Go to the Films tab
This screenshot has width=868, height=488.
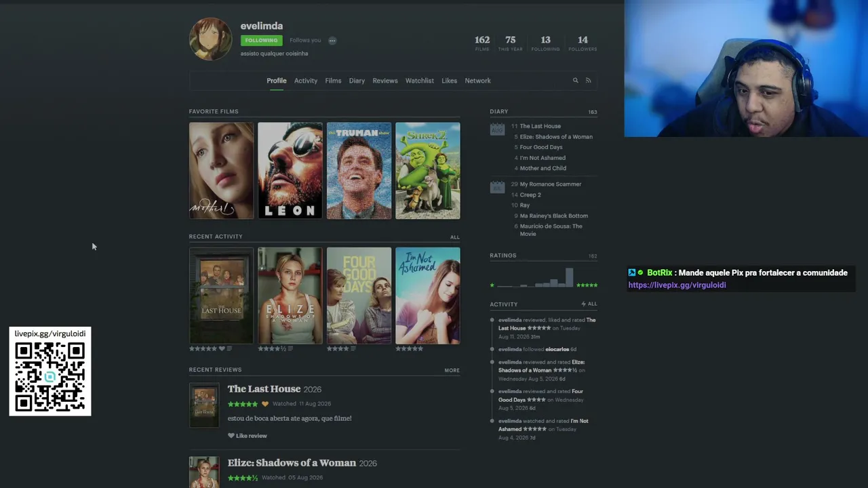[333, 81]
